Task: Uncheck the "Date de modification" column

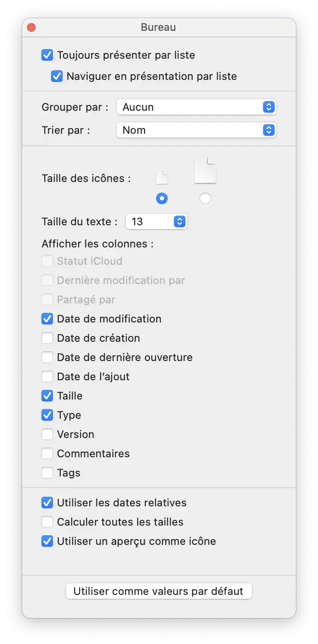Action: click(x=47, y=319)
